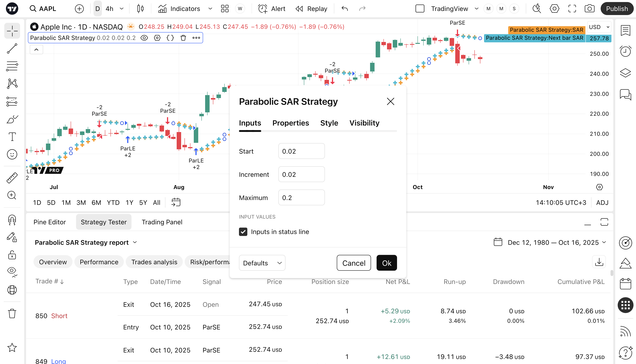Select the ruler measure tool

click(12, 178)
